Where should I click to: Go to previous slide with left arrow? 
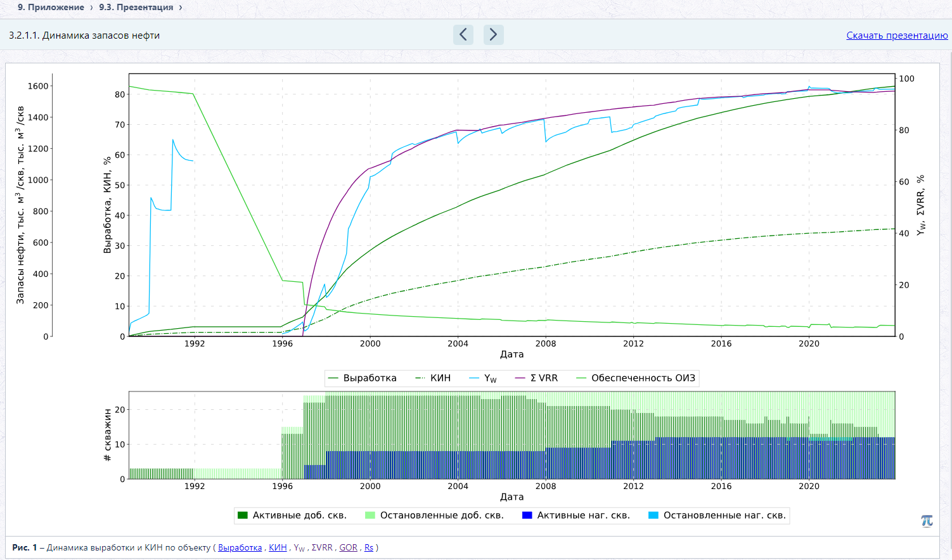point(463,34)
